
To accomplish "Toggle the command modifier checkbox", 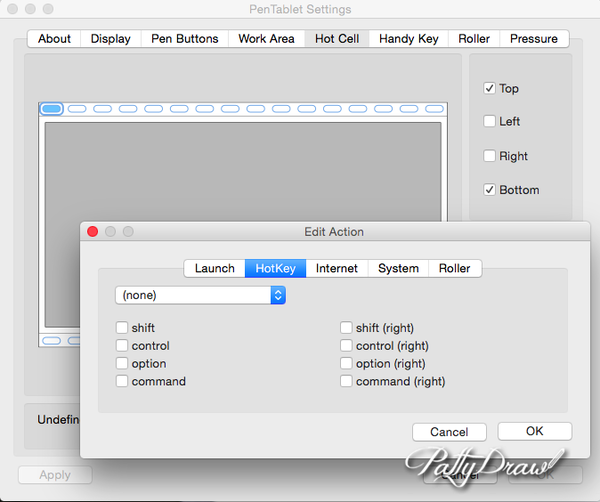I will click(122, 382).
